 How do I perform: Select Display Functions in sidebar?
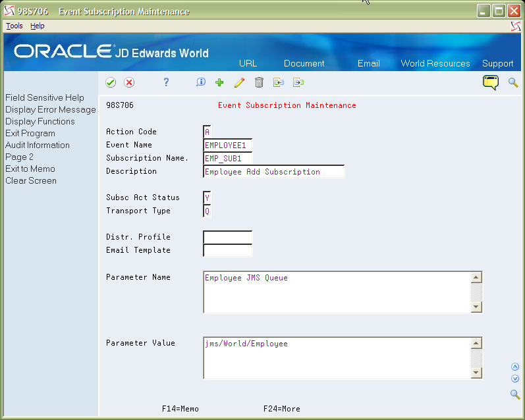coord(40,121)
